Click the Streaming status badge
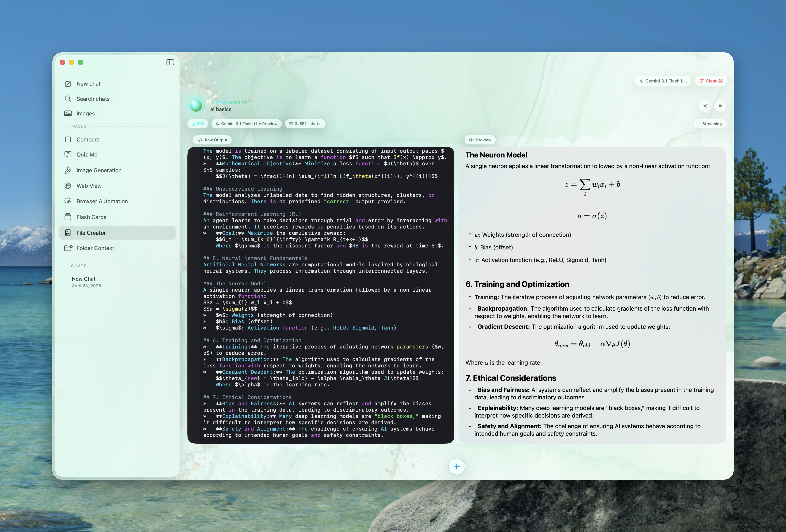786x532 pixels. tap(710, 124)
